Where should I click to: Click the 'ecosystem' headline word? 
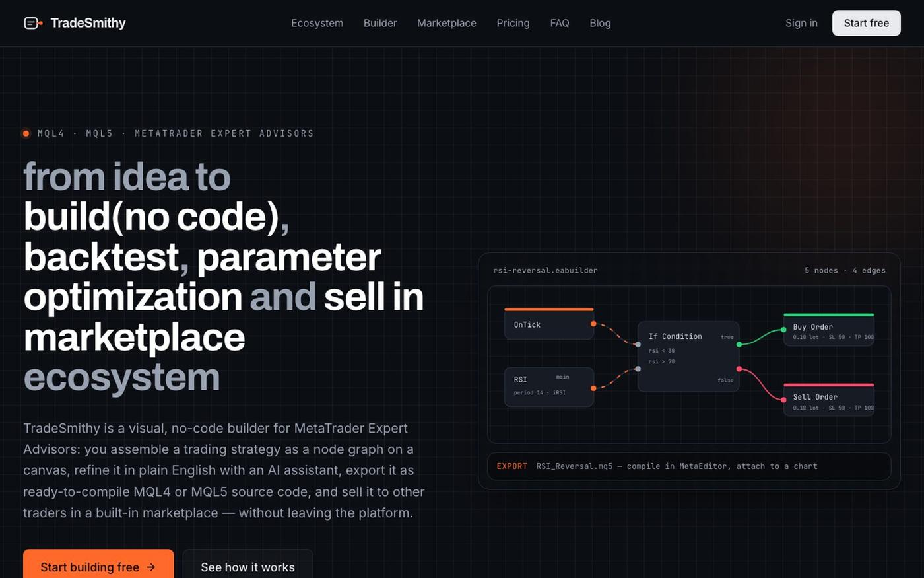click(121, 378)
